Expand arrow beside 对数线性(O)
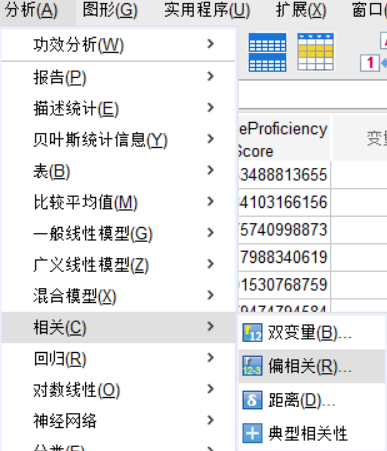387x451 pixels. coord(210,389)
